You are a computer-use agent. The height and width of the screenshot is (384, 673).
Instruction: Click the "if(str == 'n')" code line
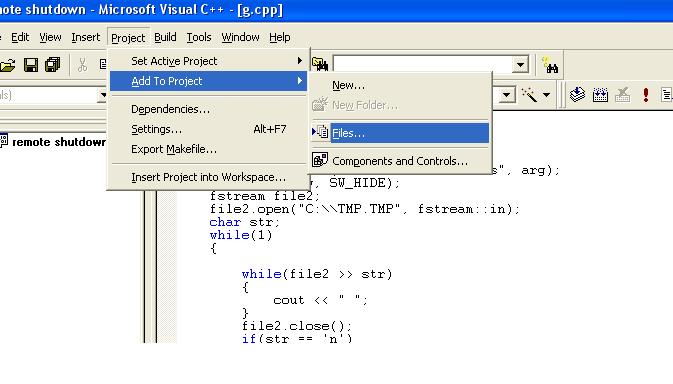297,338
